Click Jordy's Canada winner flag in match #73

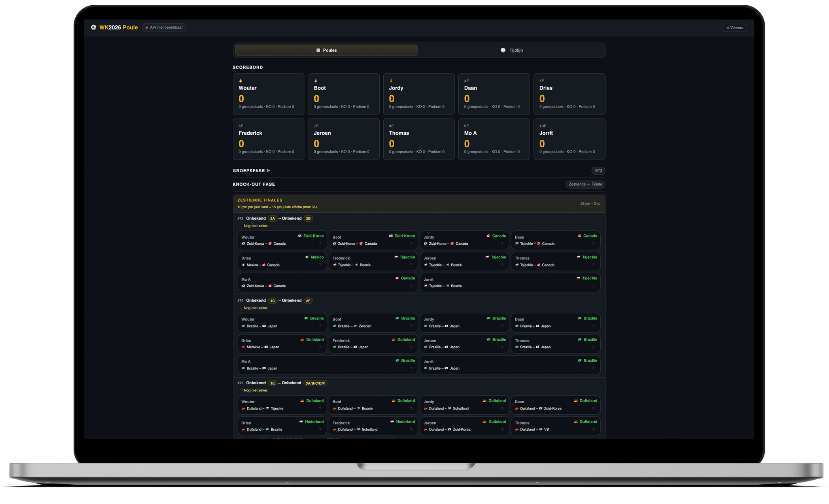coord(488,236)
